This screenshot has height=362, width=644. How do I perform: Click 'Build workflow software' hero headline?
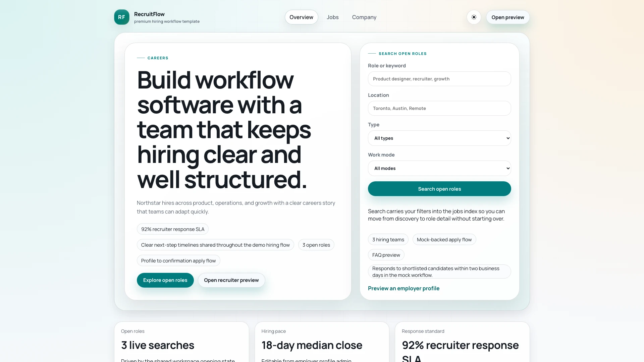click(224, 130)
